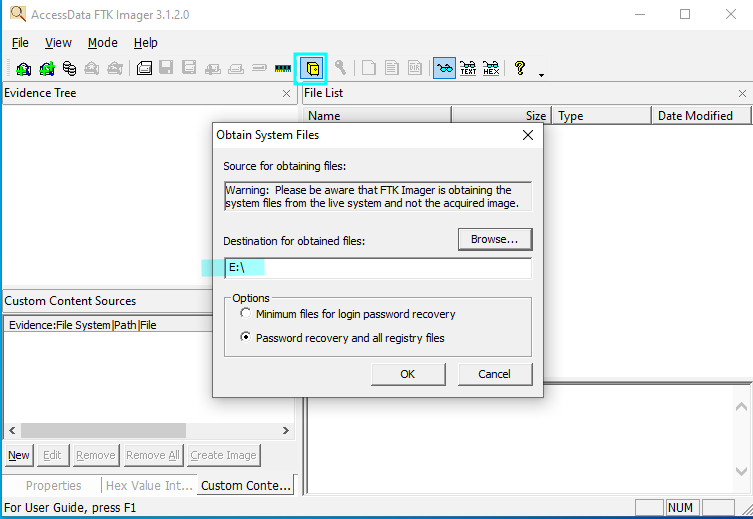Expand the toolbar options arrow
The height and width of the screenshot is (519, 753).
pos(541,74)
